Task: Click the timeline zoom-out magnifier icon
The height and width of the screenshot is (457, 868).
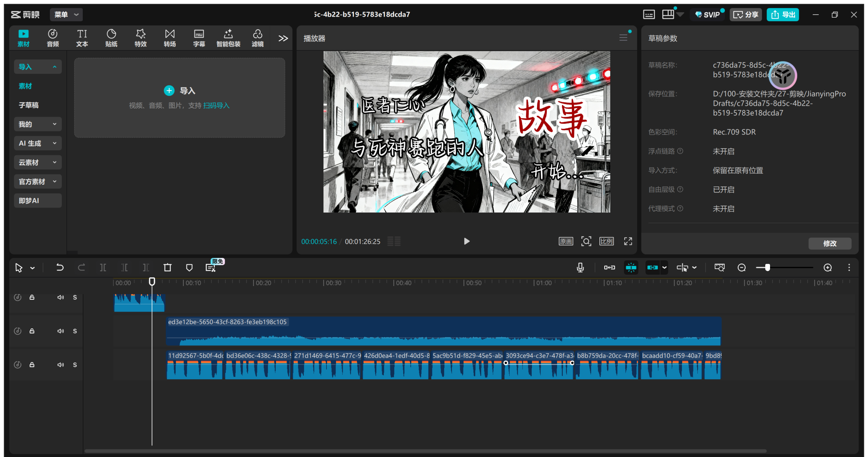Action: [x=742, y=268]
